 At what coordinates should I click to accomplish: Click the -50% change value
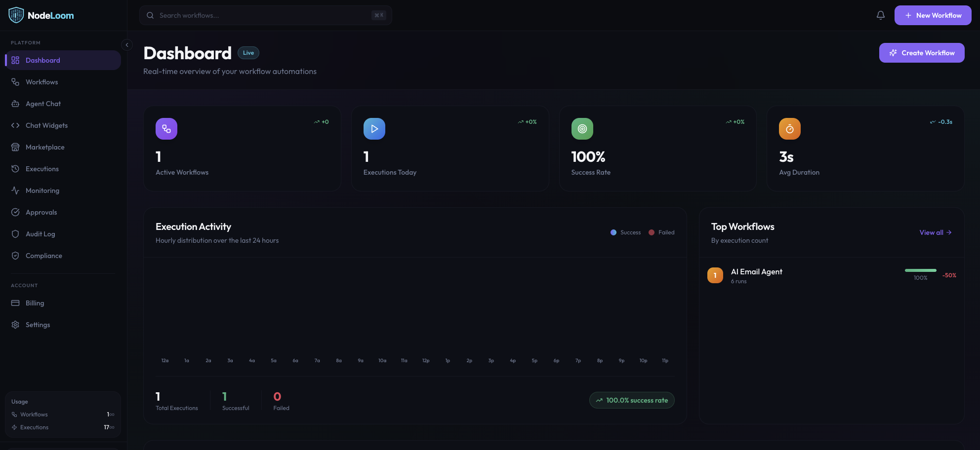(949, 275)
